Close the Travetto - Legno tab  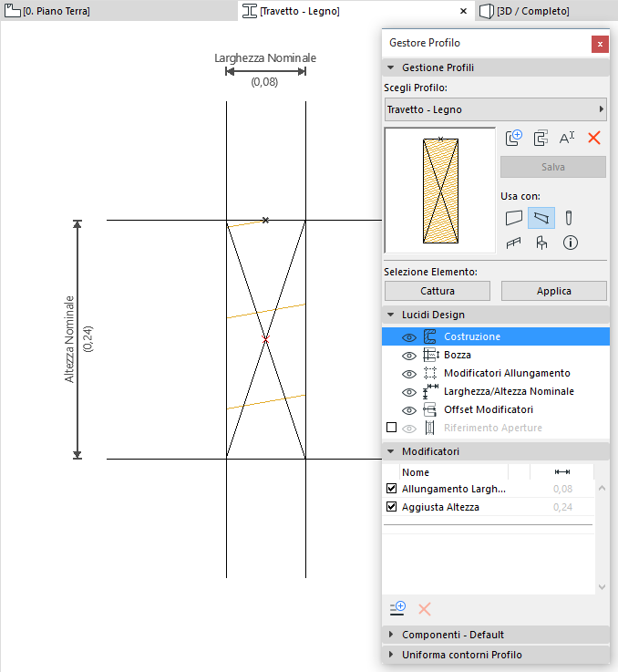click(x=463, y=11)
